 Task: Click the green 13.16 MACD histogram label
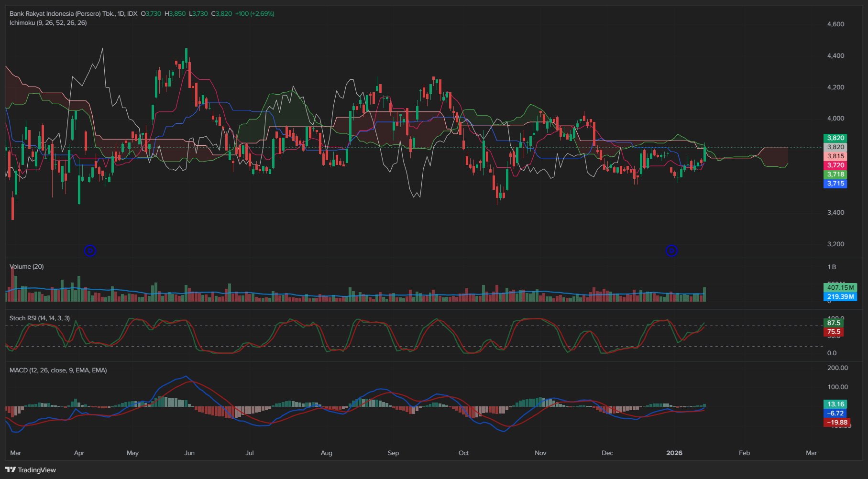(835, 404)
